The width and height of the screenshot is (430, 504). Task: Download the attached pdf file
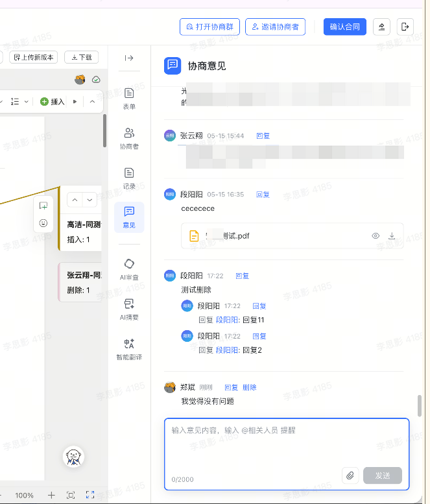[392, 236]
